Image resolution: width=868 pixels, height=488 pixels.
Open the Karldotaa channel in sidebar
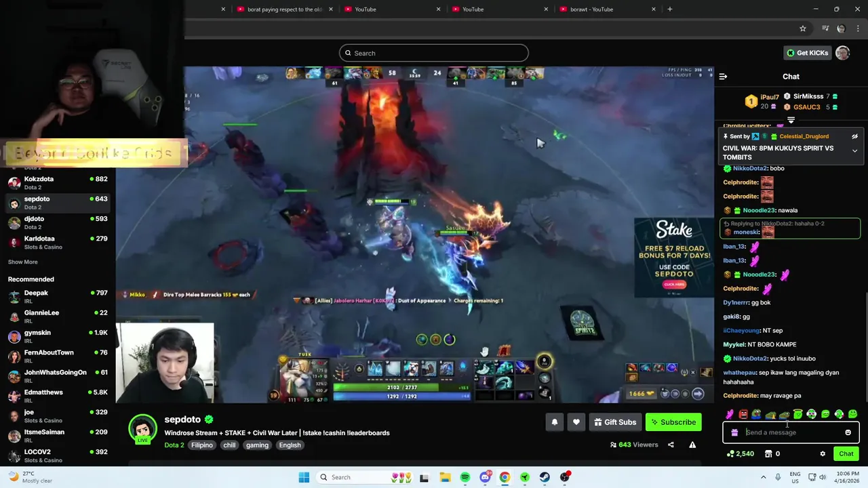tap(58, 242)
